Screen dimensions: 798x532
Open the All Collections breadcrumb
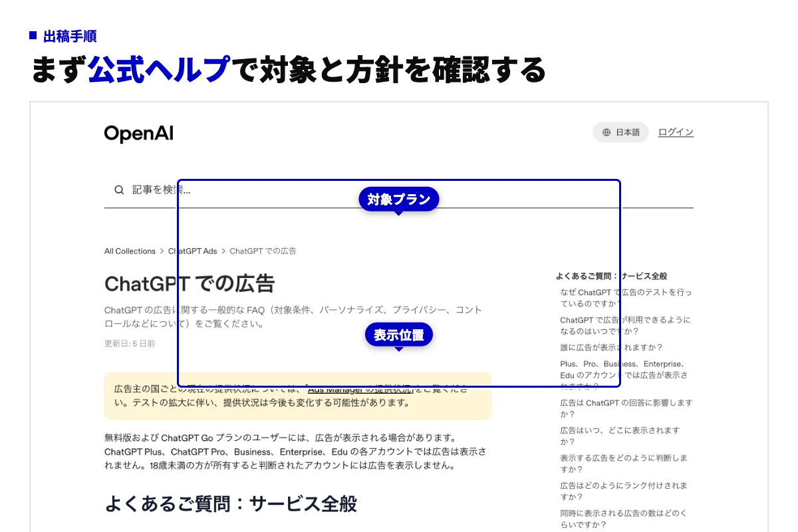[x=130, y=251]
